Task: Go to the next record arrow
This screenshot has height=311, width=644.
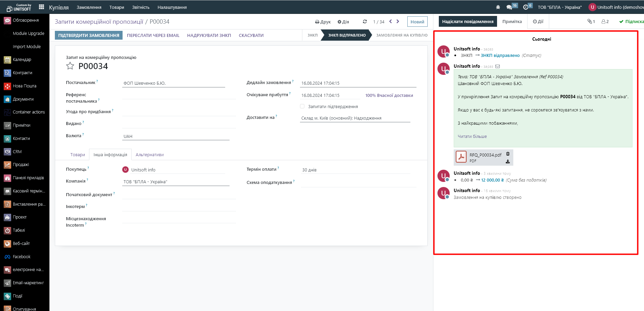Action: point(398,22)
